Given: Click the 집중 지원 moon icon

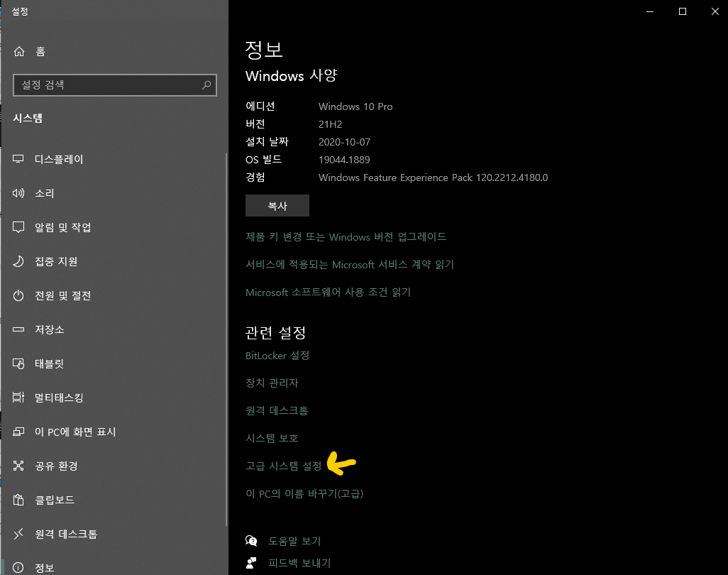Looking at the screenshot, I should (x=18, y=261).
